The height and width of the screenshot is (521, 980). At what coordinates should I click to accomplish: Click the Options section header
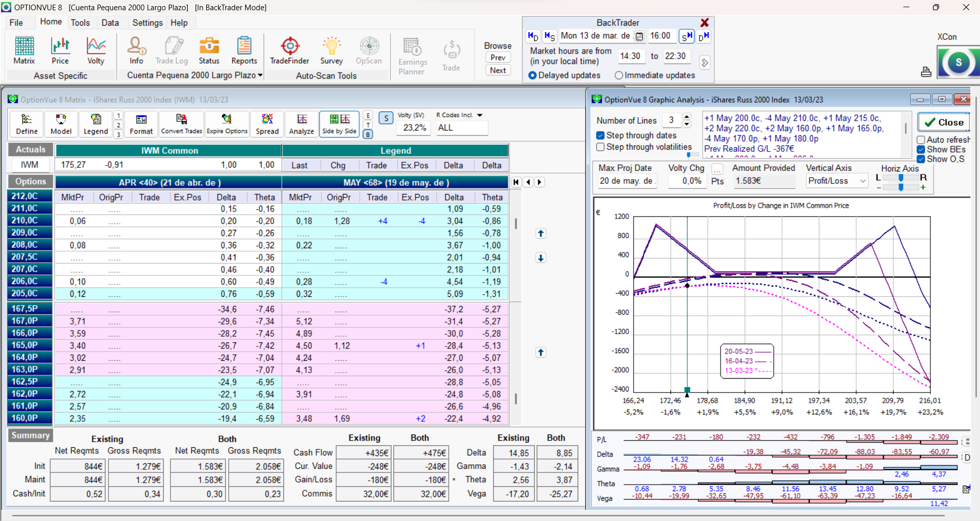coord(30,181)
